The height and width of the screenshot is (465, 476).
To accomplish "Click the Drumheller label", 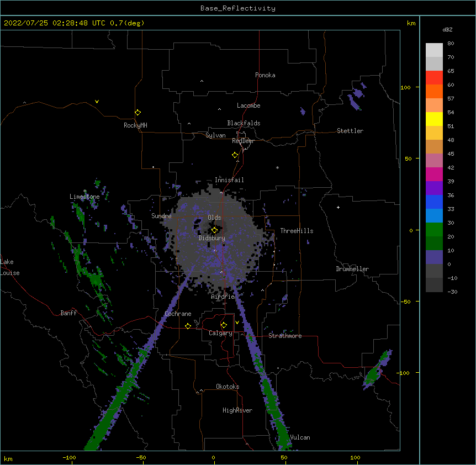I will (x=352, y=269).
